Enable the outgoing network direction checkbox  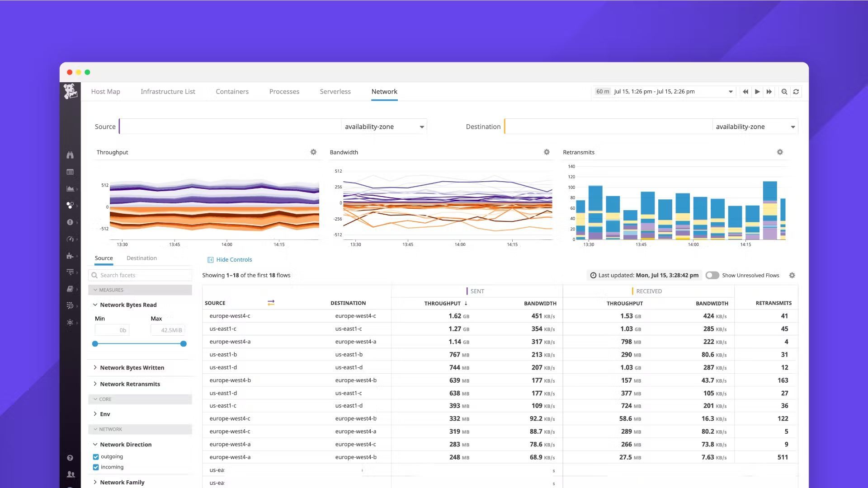pyautogui.click(x=97, y=456)
